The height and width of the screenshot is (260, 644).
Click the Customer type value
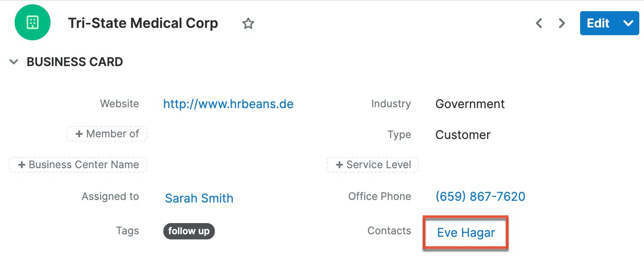tap(463, 135)
